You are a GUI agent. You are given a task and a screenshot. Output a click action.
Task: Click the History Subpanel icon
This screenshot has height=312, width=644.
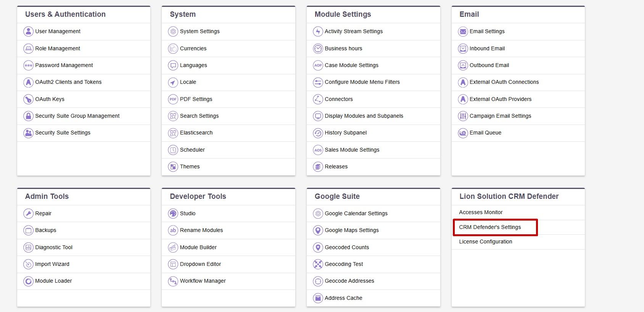pos(318,133)
